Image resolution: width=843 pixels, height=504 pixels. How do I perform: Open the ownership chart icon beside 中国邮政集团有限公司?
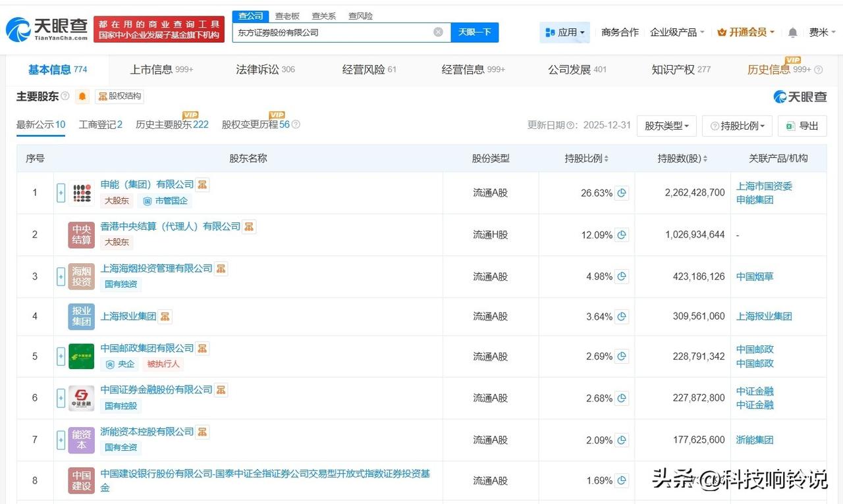click(203, 348)
